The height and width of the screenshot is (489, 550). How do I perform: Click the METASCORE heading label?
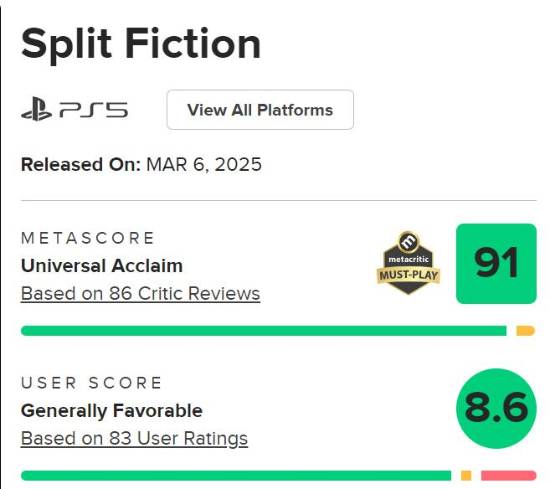(88, 238)
